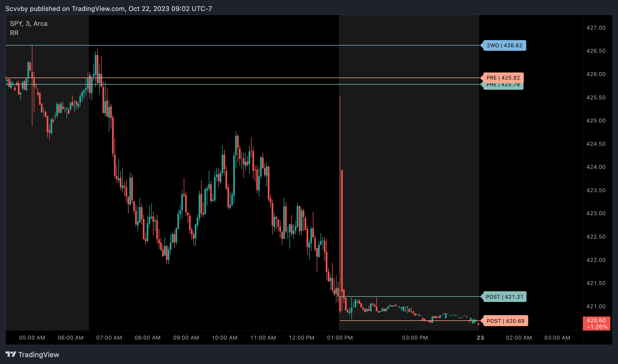The width and height of the screenshot is (618, 364).
Task: Click the tall red spike candle at 1 PM
Action: pyautogui.click(x=341, y=205)
